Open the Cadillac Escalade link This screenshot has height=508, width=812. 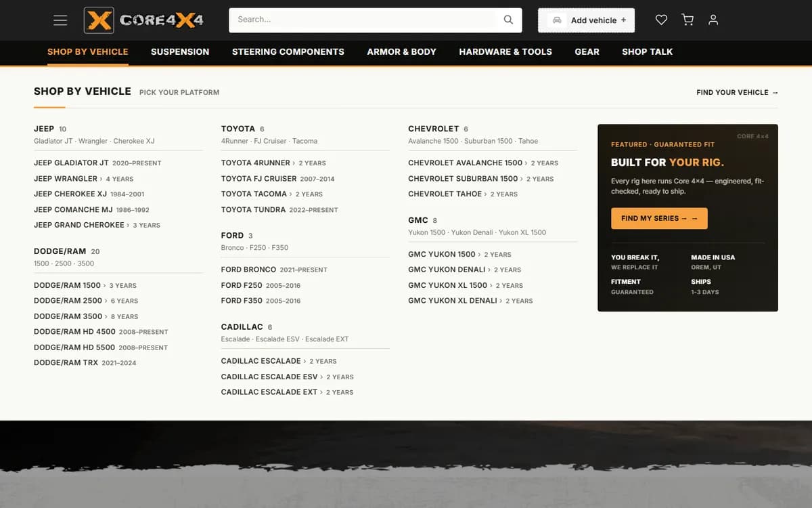(x=261, y=361)
